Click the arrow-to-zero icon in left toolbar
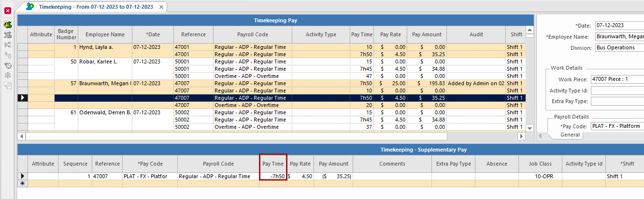The height and width of the screenshot is (199, 644). (x=8, y=55)
